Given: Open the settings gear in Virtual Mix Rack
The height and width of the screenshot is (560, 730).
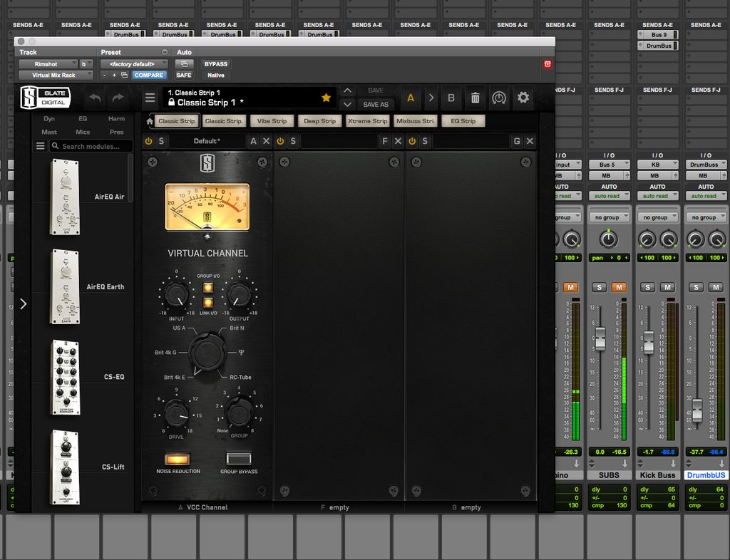Looking at the screenshot, I should point(523,97).
